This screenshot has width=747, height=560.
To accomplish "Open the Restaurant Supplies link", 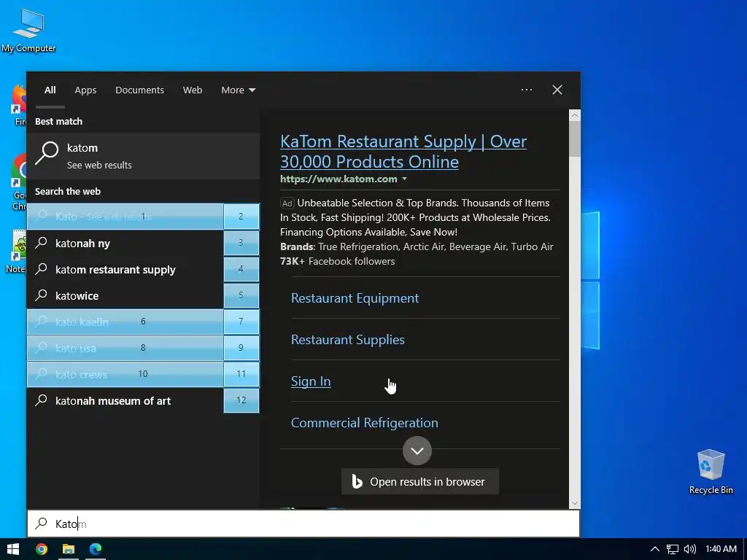I will point(348,340).
